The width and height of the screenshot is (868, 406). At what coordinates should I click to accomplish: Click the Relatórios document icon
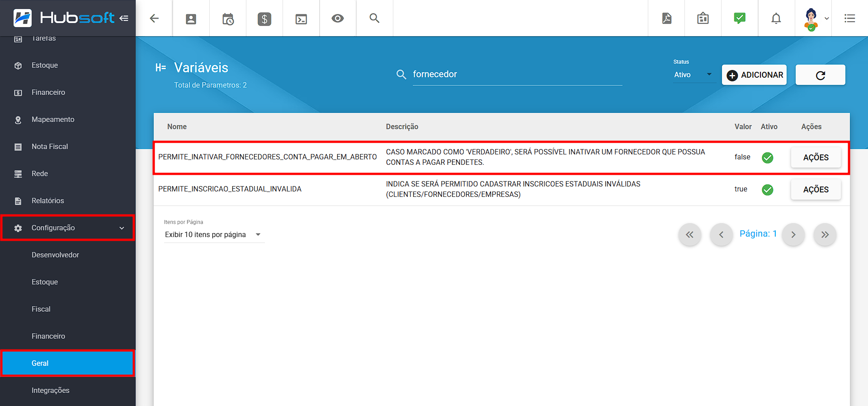tap(18, 201)
